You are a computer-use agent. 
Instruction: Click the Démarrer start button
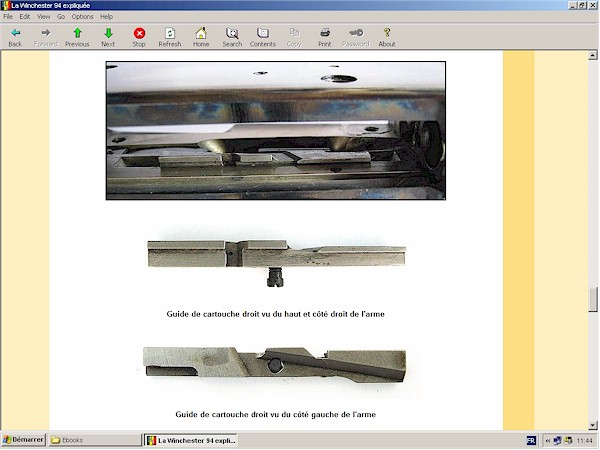pyautogui.click(x=24, y=440)
